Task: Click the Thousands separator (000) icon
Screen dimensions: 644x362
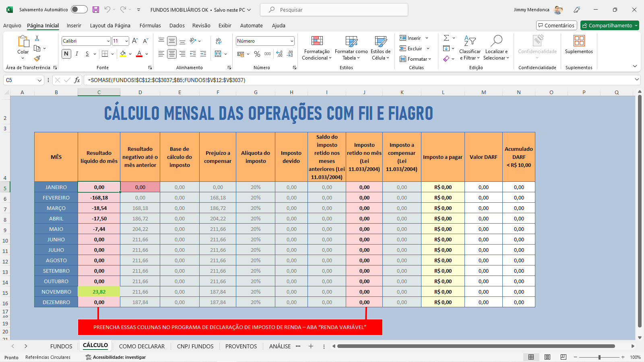Action: pos(268,54)
